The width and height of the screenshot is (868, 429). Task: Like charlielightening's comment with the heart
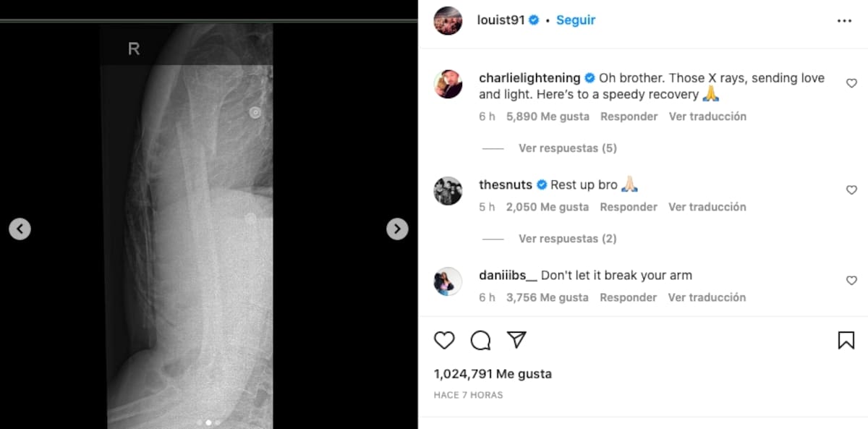(x=851, y=83)
